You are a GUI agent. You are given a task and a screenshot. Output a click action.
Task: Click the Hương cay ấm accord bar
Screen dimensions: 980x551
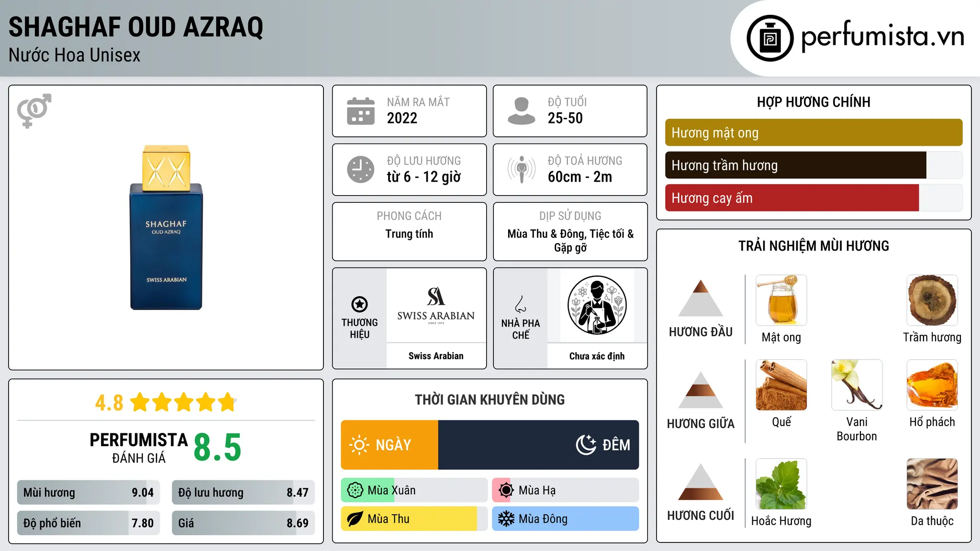(813, 198)
